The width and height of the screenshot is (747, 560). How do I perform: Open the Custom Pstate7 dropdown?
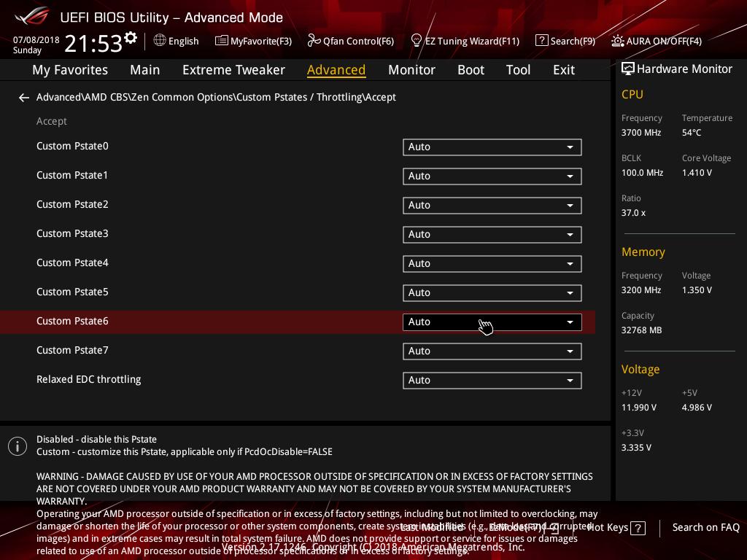click(x=492, y=351)
